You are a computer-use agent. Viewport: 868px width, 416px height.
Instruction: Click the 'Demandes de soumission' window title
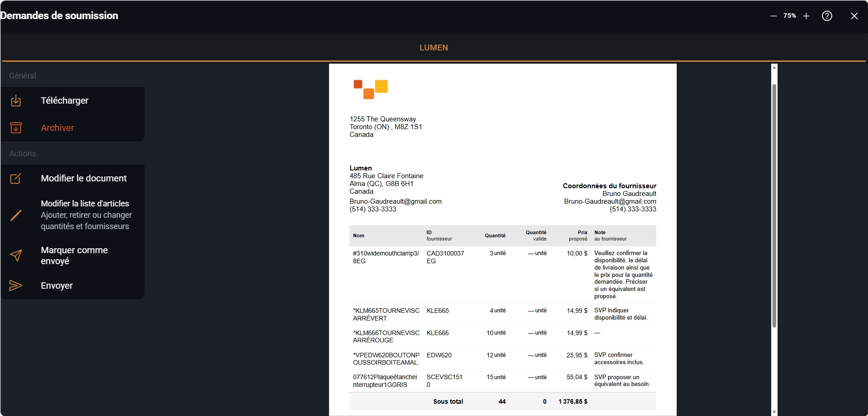(59, 15)
